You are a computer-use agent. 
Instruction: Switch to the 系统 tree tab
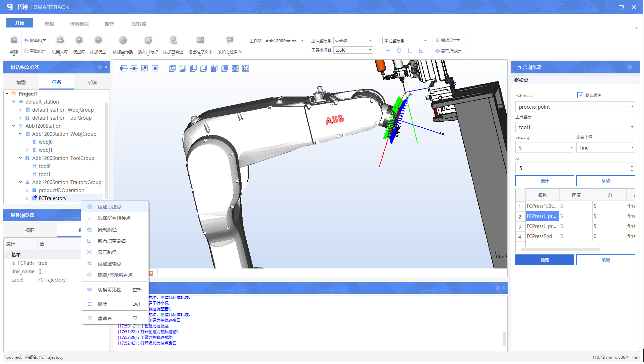92,82
